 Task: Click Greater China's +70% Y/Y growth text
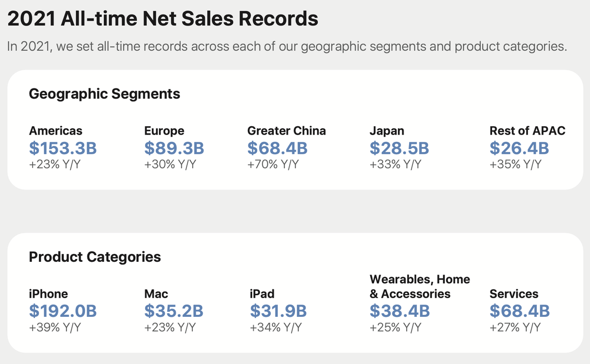click(x=273, y=164)
